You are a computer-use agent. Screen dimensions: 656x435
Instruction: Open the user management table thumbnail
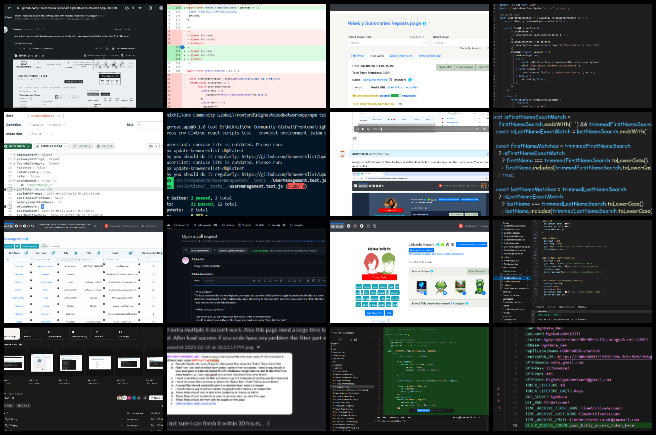(x=83, y=272)
